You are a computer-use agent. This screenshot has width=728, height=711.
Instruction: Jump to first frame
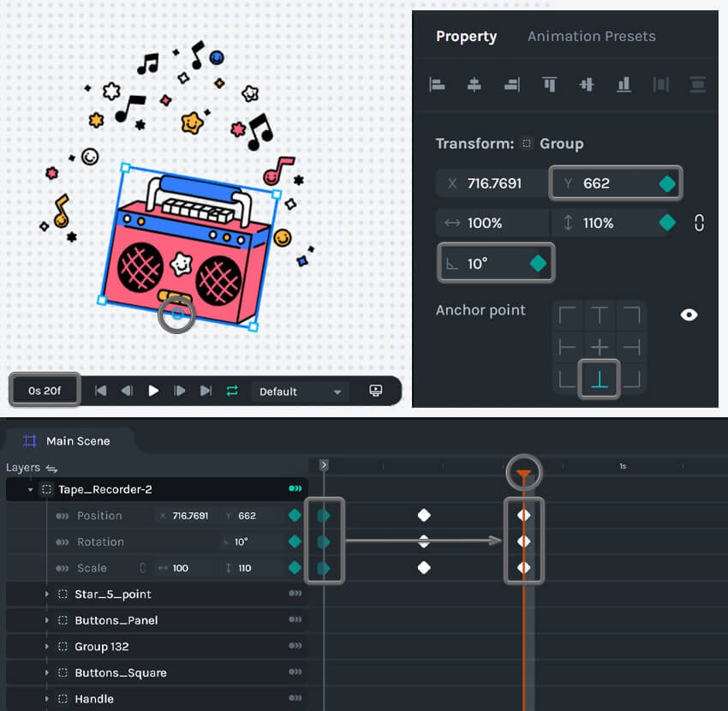click(101, 391)
